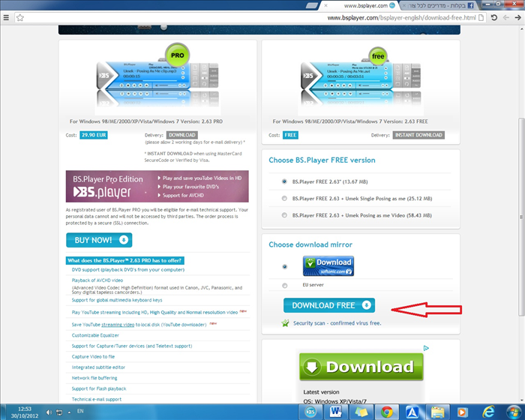Click the blue FREE cost label

290,135
